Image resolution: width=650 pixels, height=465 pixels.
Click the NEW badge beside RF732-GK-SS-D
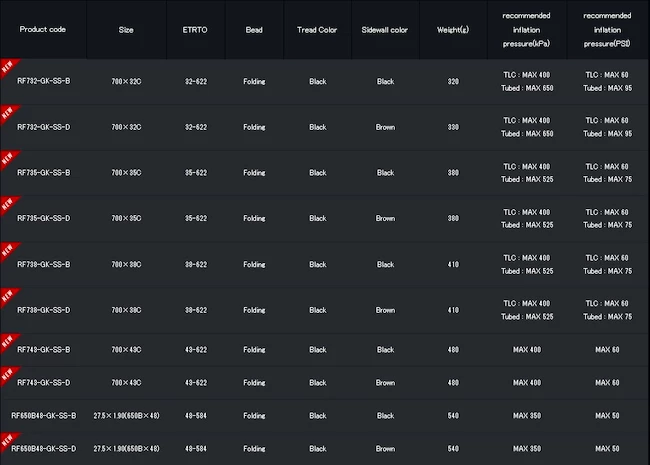point(8,112)
